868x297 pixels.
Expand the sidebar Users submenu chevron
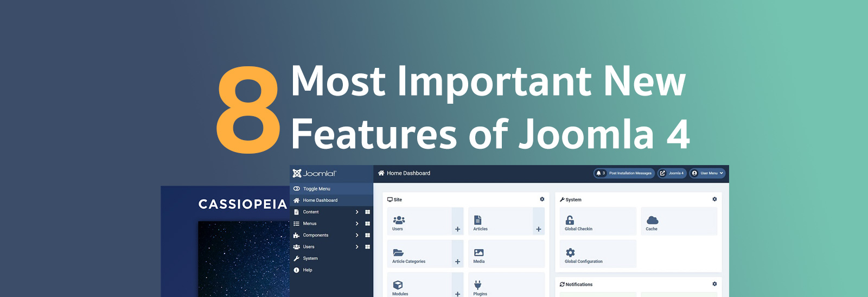coord(357,247)
